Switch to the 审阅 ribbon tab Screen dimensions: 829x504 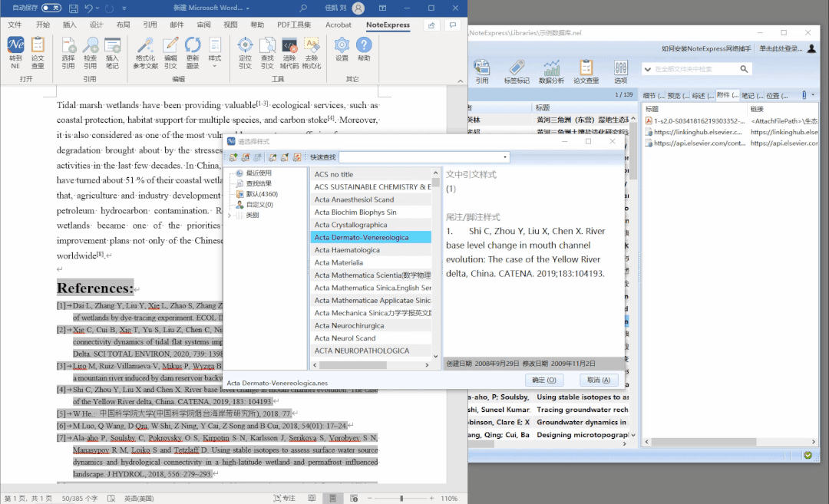[203, 25]
